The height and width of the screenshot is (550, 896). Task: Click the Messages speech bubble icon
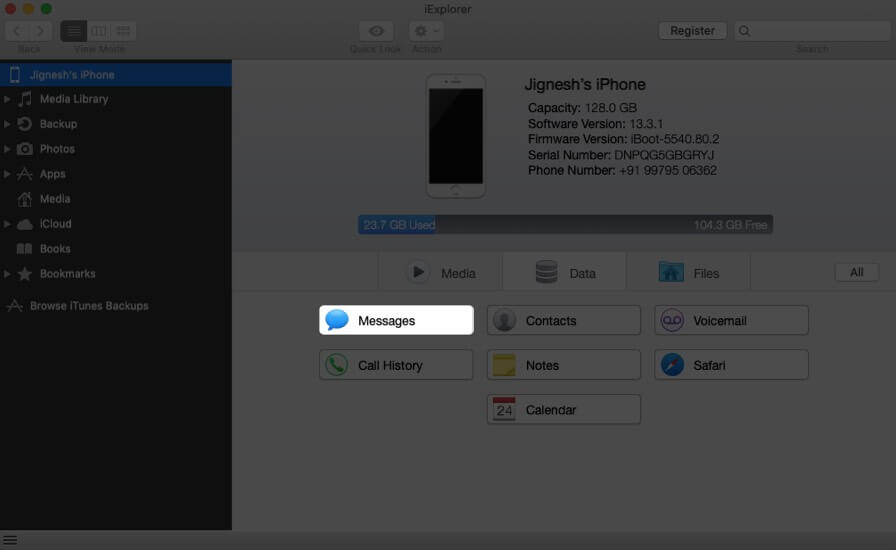337,320
